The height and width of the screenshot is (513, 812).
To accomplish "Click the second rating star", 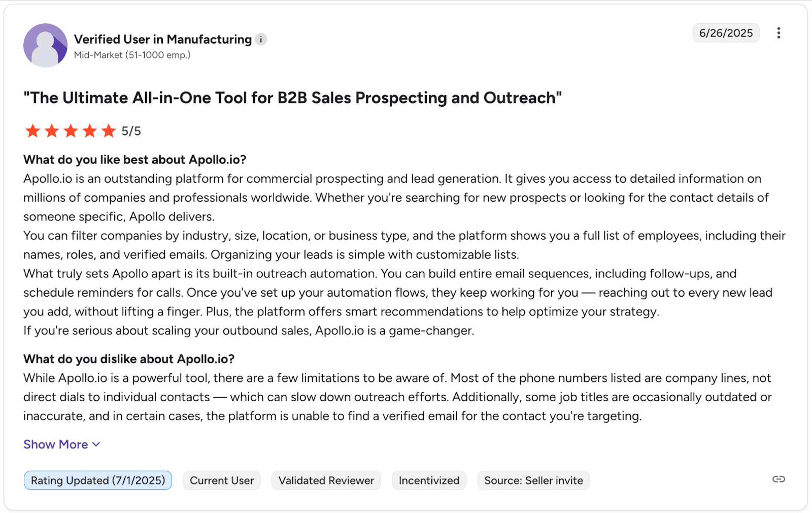I will point(52,131).
